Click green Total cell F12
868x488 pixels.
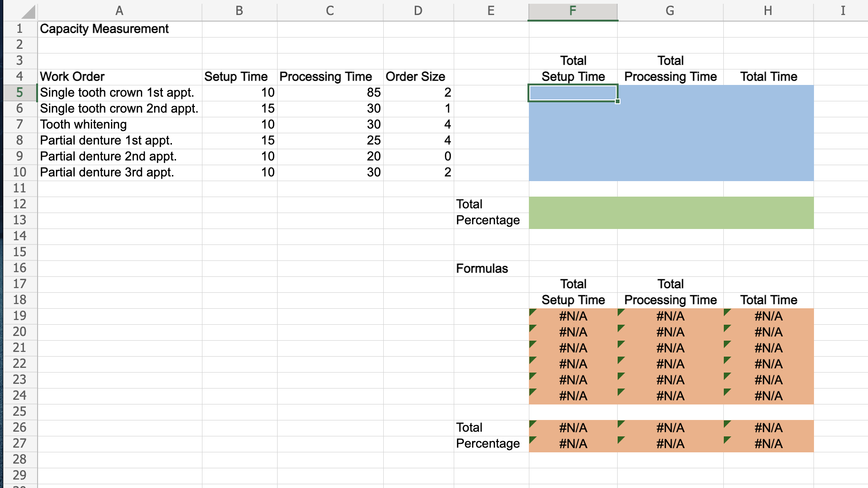click(x=573, y=205)
